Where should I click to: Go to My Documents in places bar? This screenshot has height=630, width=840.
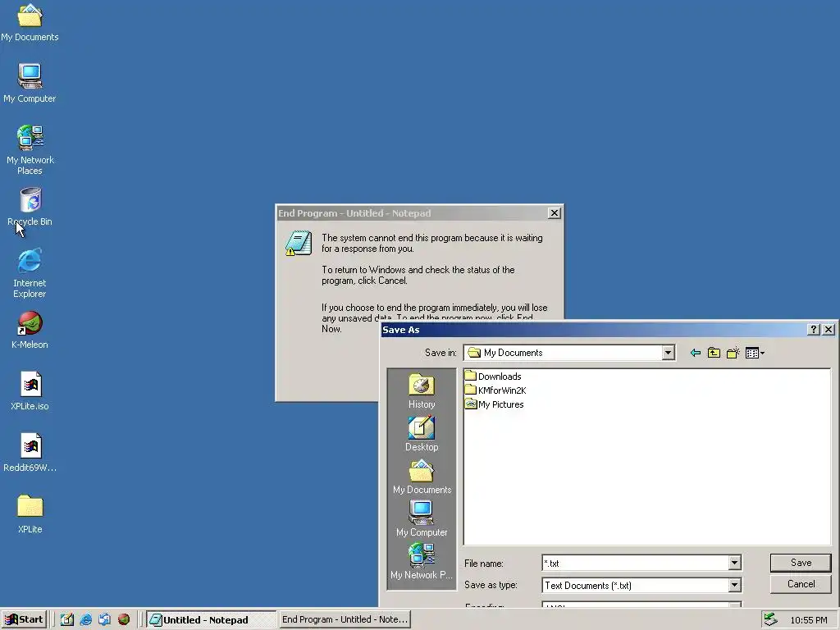click(x=422, y=477)
